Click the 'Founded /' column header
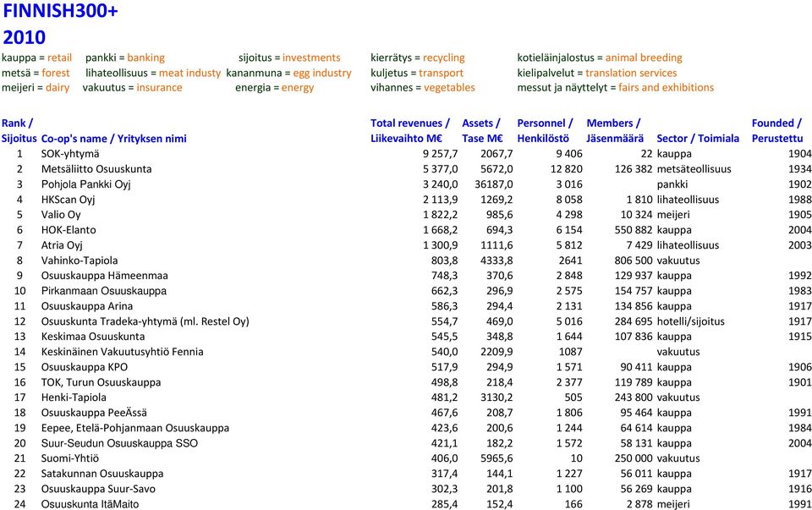812x510 pixels. click(776, 123)
